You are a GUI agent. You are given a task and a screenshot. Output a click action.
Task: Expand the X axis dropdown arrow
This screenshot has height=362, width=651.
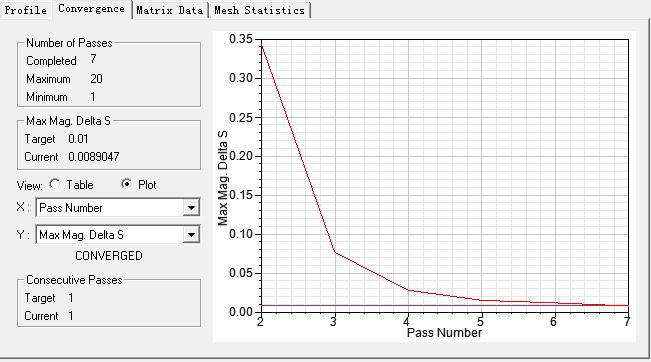pos(191,208)
